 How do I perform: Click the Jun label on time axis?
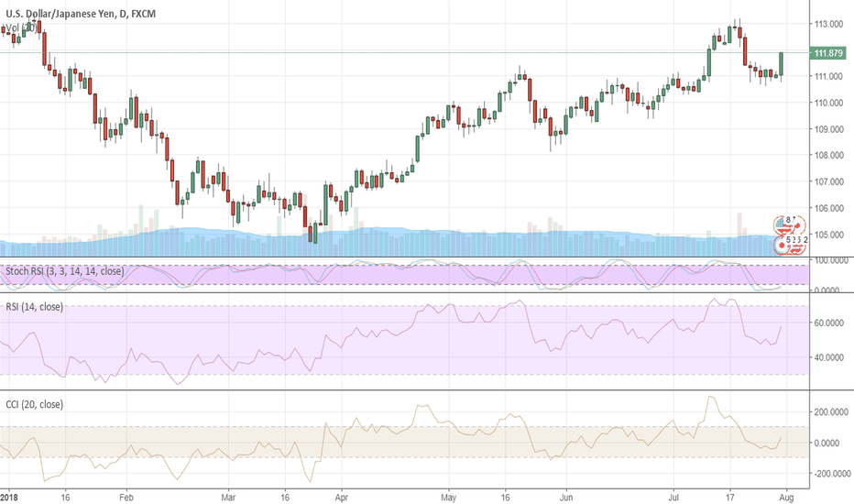click(566, 498)
